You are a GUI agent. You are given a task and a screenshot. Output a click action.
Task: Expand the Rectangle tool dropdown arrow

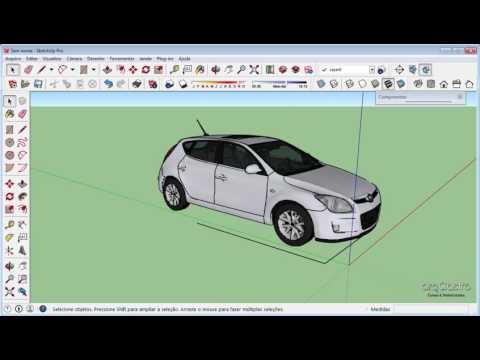94,70
